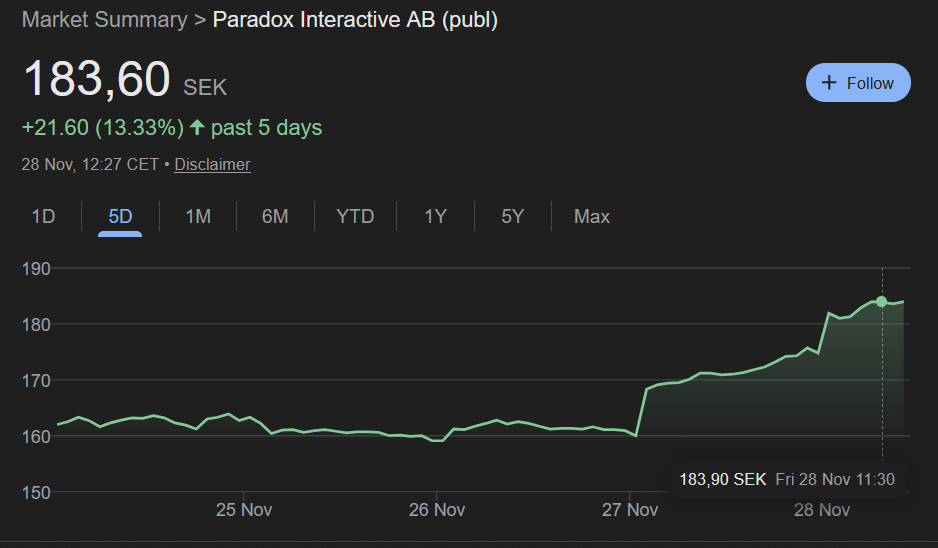This screenshot has width=938, height=548.
Task: Click the plus icon in Follow button
Action: coord(829,83)
